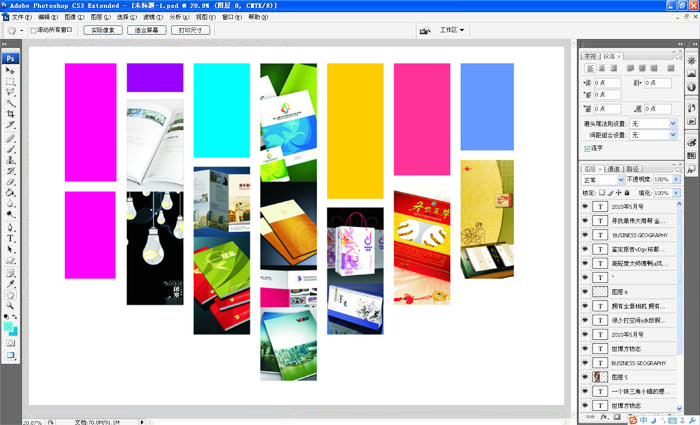This screenshot has height=425, width=700.
Task: Select the Move tool in the toolbox
Action: pyautogui.click(x=11, y=70)
